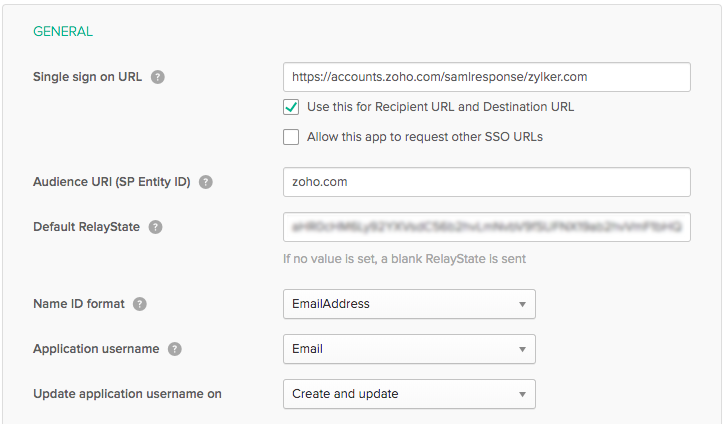Click help icon next to Name ID format
724x424 pixels.
pyautogui.click(x=140, y=304)
